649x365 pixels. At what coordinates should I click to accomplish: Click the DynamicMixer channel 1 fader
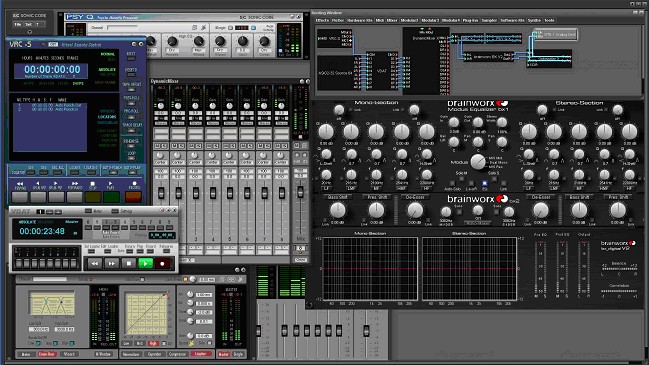point(161,193)
